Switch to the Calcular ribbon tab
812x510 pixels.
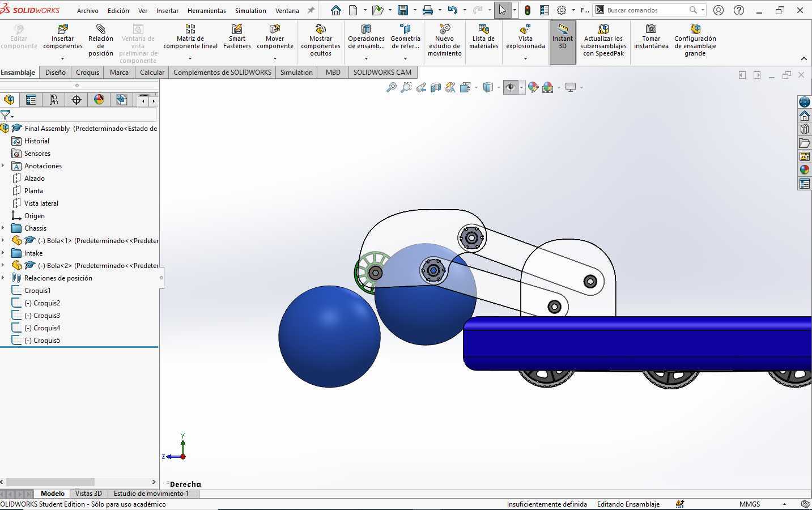152,73
